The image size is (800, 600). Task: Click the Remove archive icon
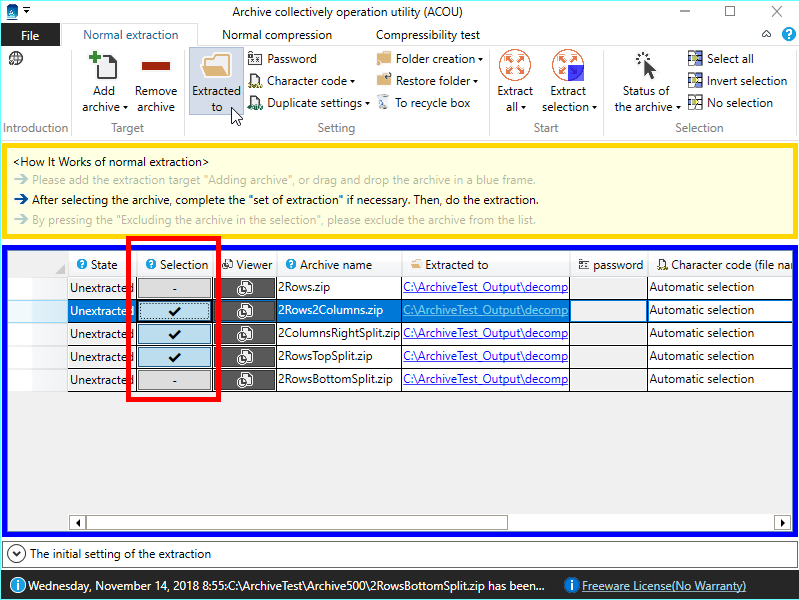point(156,68)
